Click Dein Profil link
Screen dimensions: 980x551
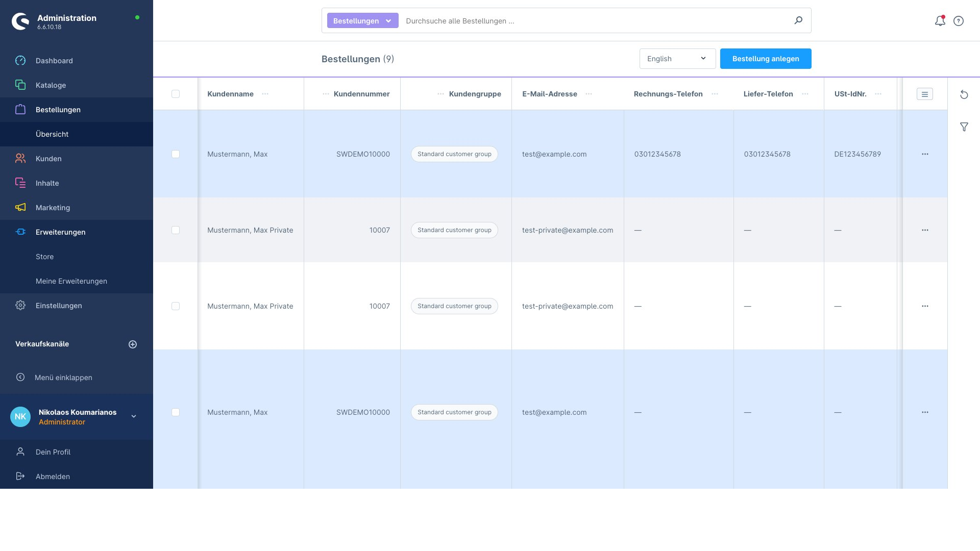pos(53,452)
